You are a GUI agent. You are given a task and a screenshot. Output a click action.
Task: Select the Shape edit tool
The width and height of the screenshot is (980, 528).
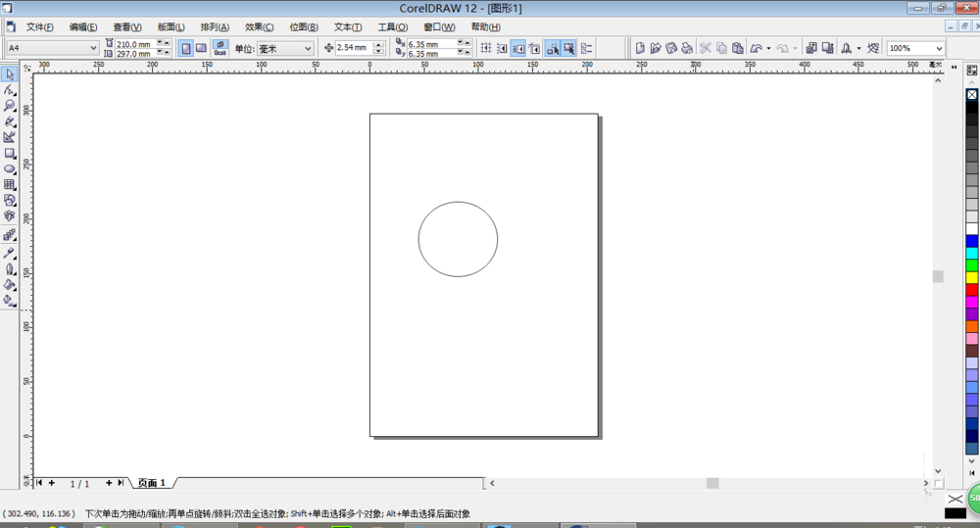tap(10, 90)
